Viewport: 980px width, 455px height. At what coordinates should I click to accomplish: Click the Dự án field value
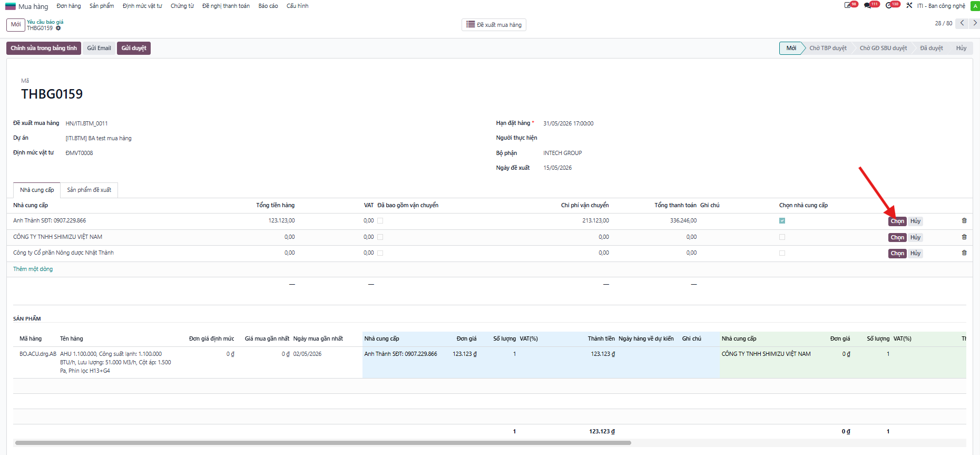click(99, 139)
